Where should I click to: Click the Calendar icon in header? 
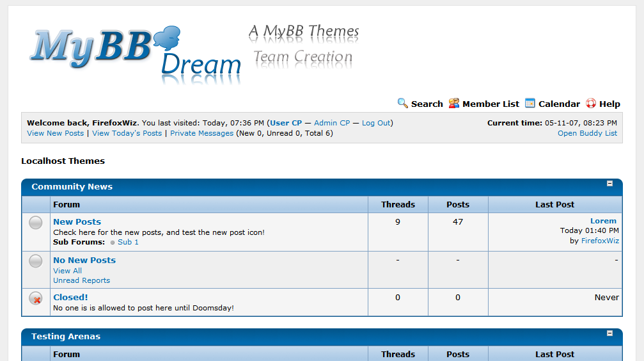click(530, 103)
